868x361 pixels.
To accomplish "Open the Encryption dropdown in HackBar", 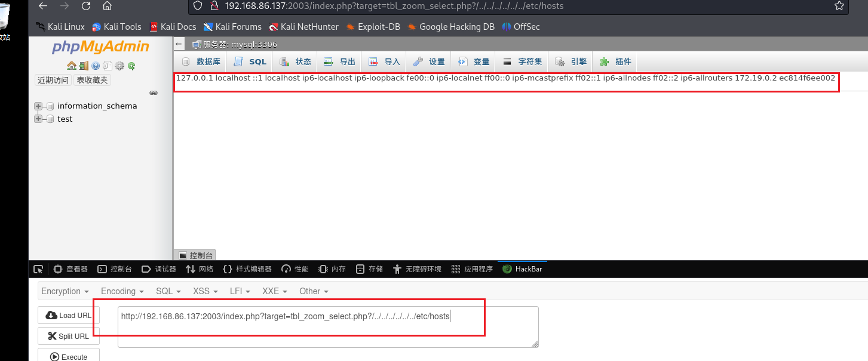I will (65, 291).
